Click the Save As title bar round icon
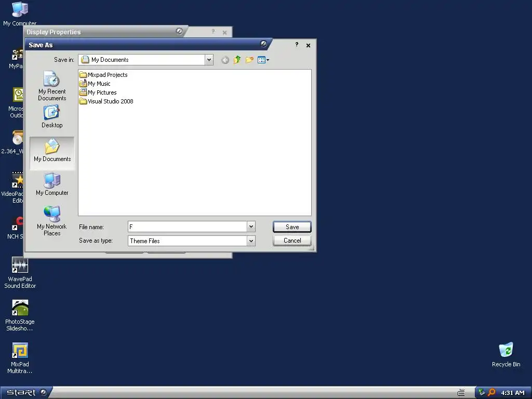 263,44
